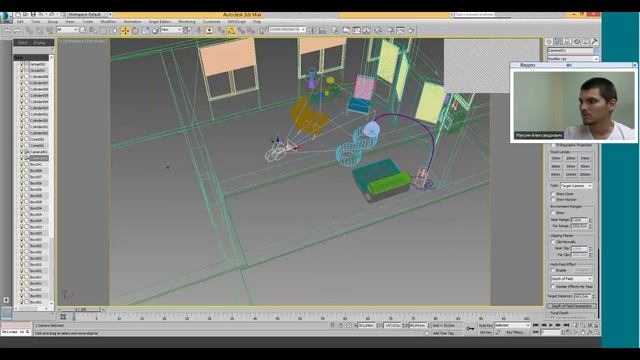
Task: Open the Mirror tool
Action: [312, 31]
